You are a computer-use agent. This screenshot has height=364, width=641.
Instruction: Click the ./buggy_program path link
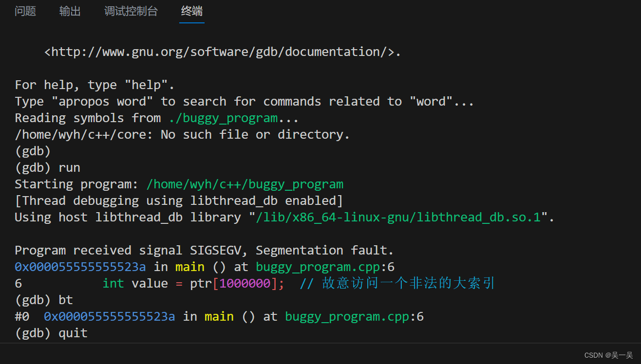224,117
